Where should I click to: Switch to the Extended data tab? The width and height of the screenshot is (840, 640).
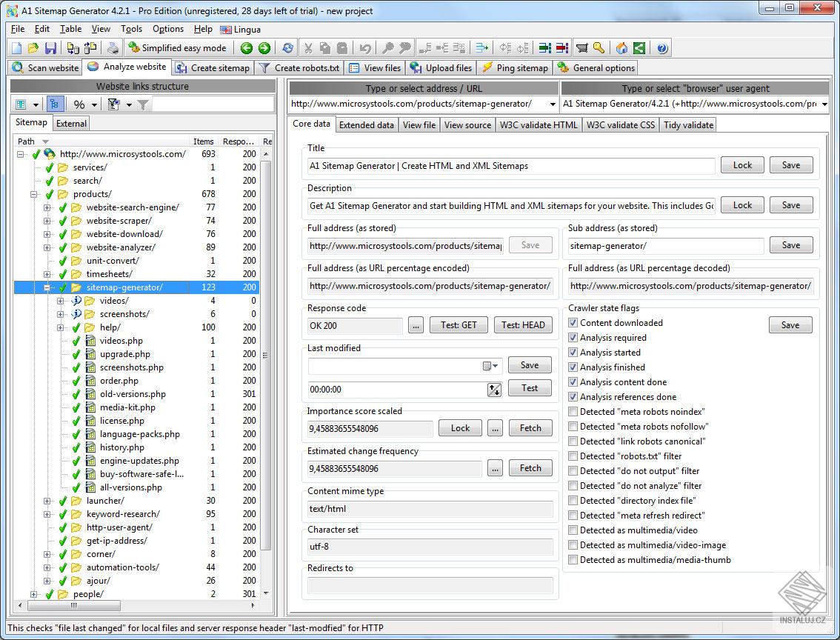pos(366,124)
